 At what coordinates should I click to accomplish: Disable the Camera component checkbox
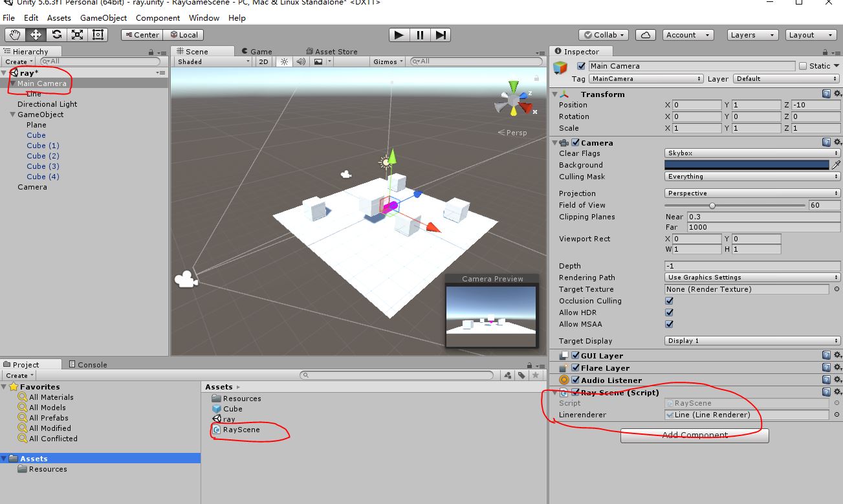click(x=576, y=142)
